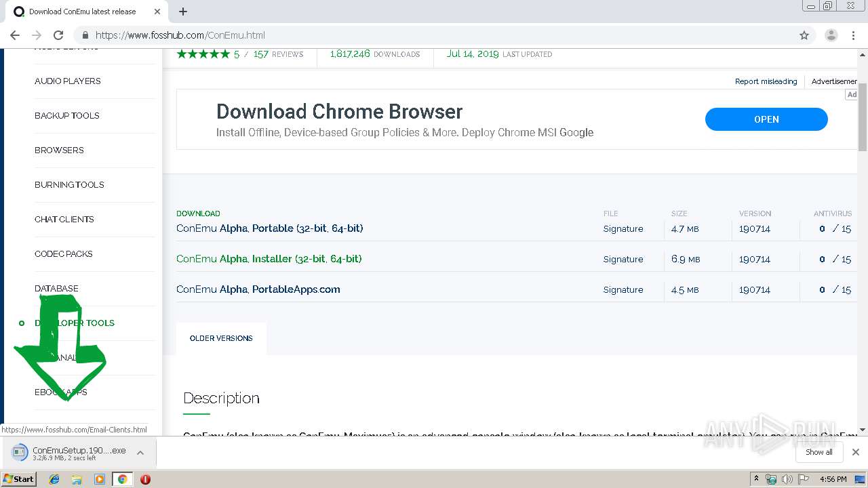Download ConEmu Alpha PortableApps.com
The width and height of the screenshot is (868, 488).
point(258,289)
